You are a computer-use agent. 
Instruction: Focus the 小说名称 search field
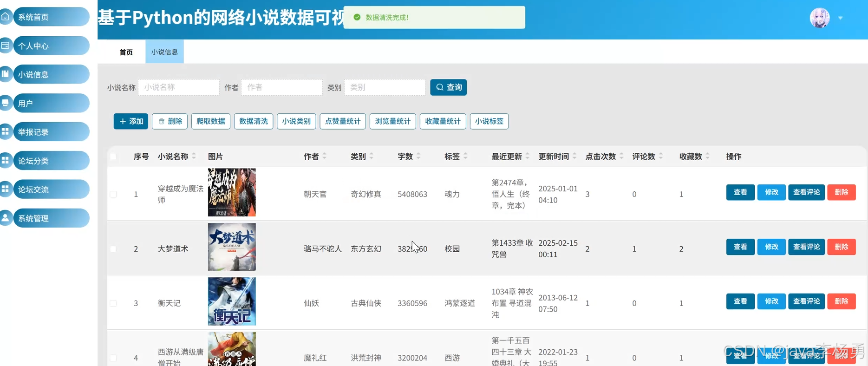pos(179,87)
